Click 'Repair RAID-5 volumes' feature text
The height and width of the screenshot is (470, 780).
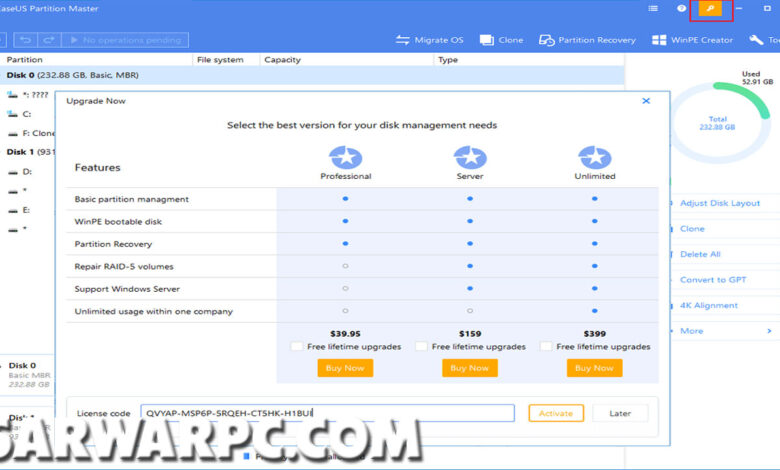[x=124, y=267]
